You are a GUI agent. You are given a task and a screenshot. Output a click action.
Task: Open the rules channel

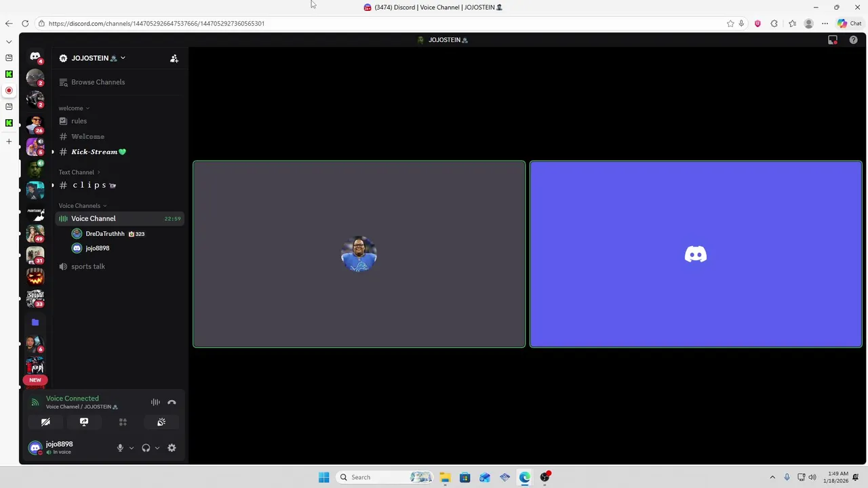[79, 121]
